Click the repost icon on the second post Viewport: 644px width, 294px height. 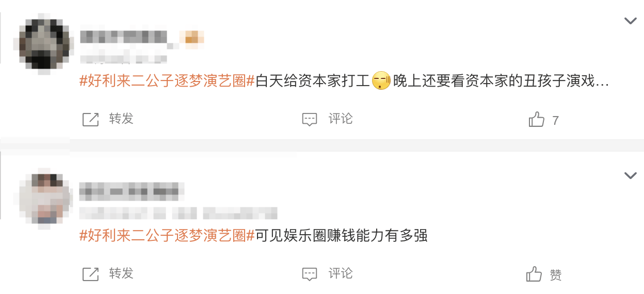90,274
